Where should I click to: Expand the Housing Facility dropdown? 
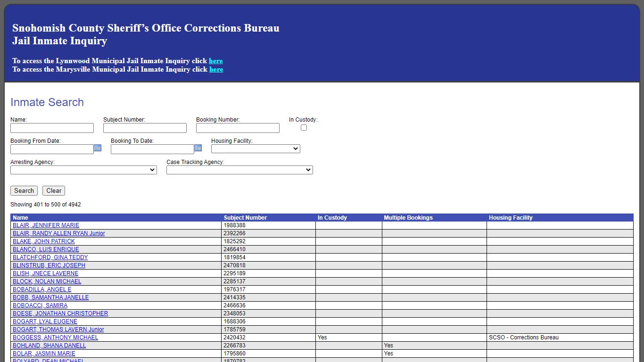point(256,149)
